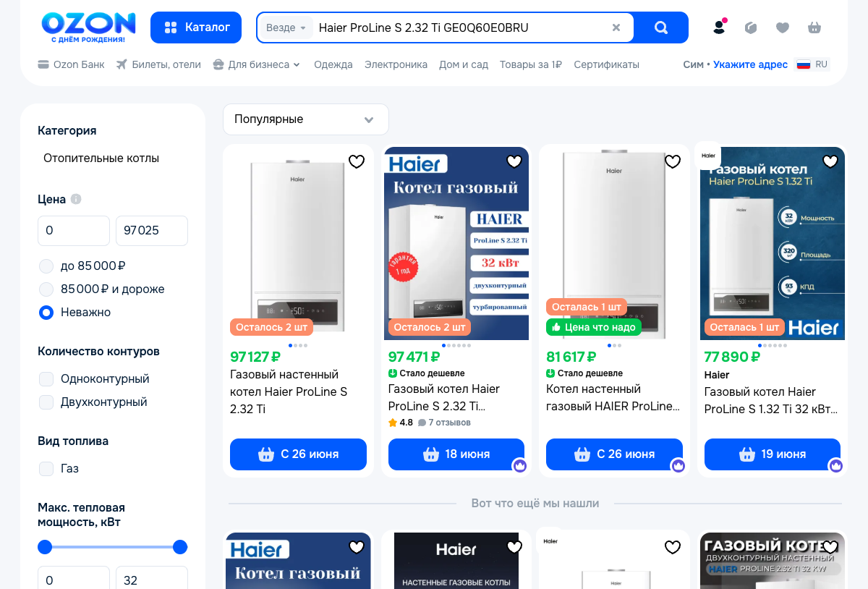Click the magnifier search button

[661, 27]
